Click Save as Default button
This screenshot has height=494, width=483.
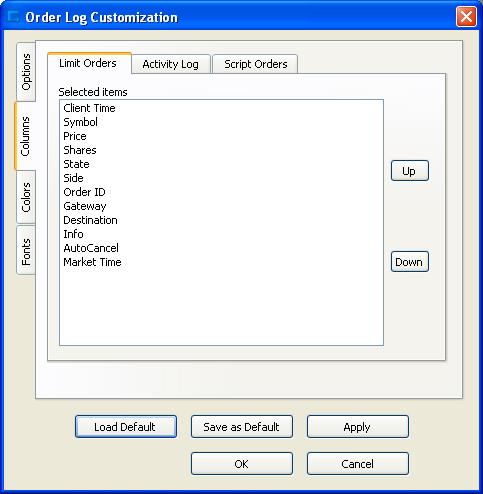click(x=242, y=427)
